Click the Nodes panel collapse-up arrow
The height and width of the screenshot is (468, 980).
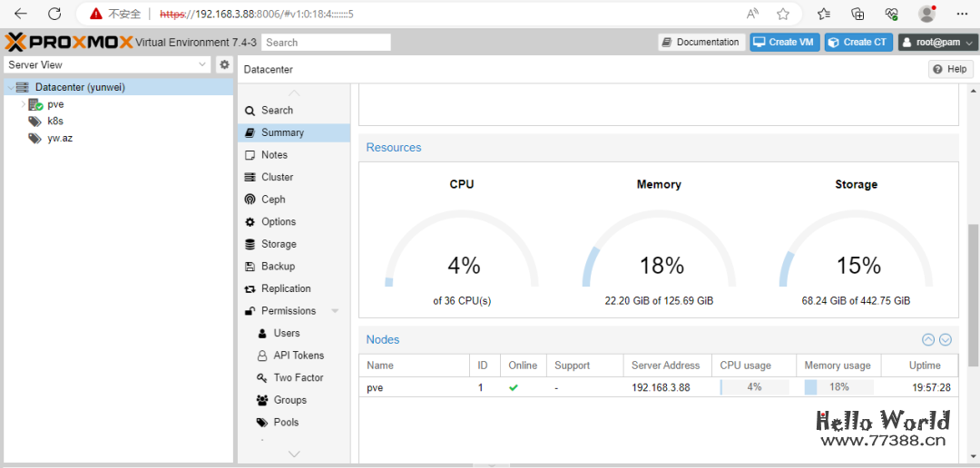tap(927, 340)
